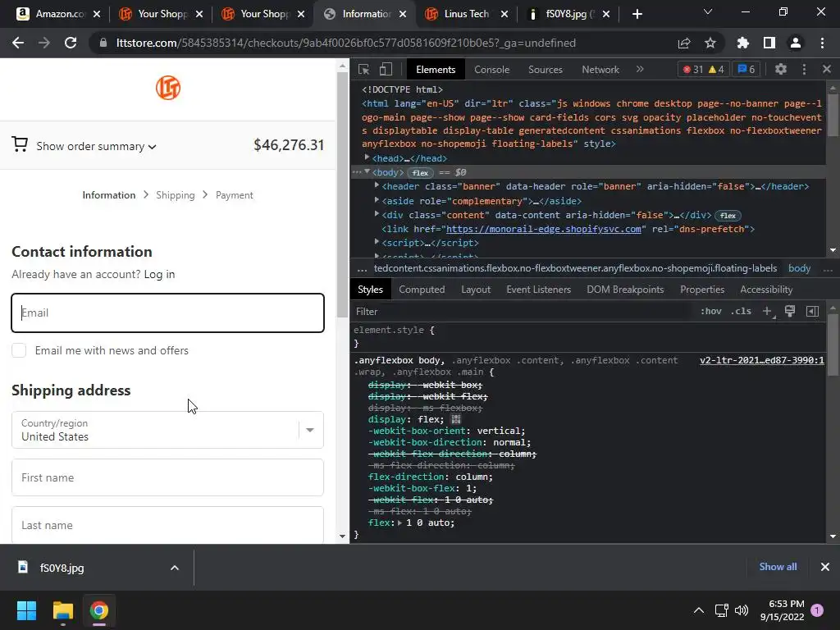This screenshot has width=840, height=630.
Task: View site information lock icon
Action: (x=103, y=43)
